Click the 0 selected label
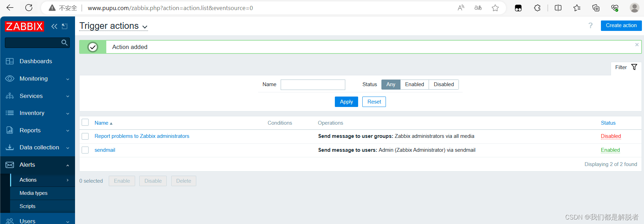 click(x=91, y=181)
